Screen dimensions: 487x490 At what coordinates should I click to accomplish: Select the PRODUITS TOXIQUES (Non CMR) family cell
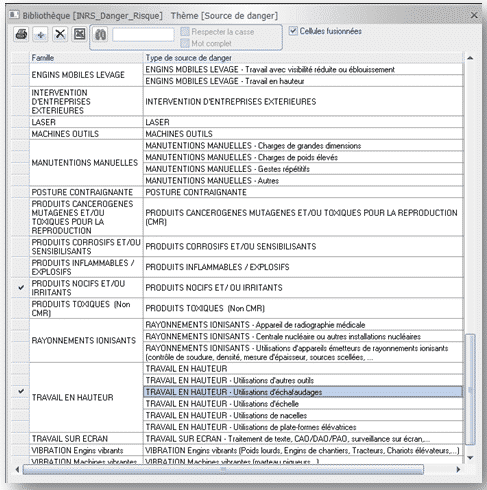(x=87, y=308)
